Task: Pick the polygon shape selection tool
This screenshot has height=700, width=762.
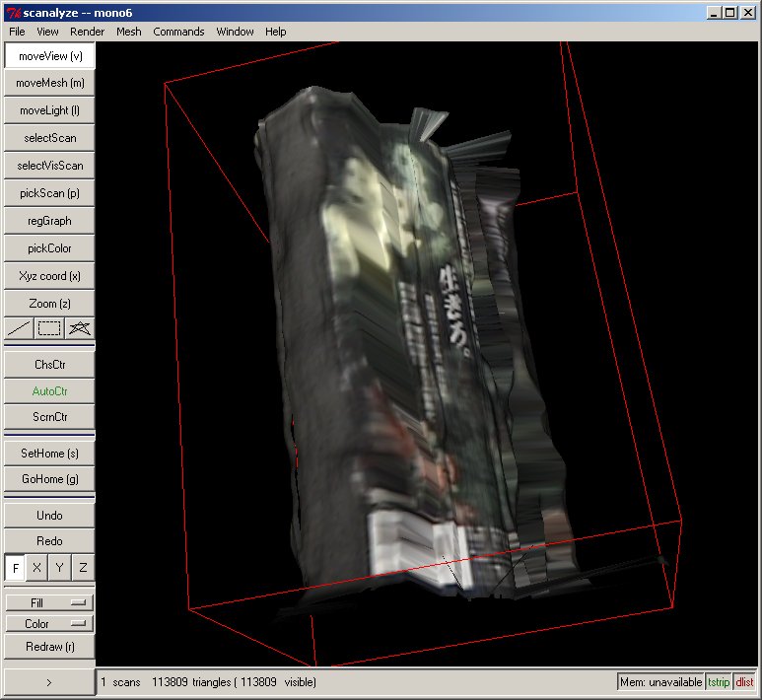Action: tap(80, 328)
